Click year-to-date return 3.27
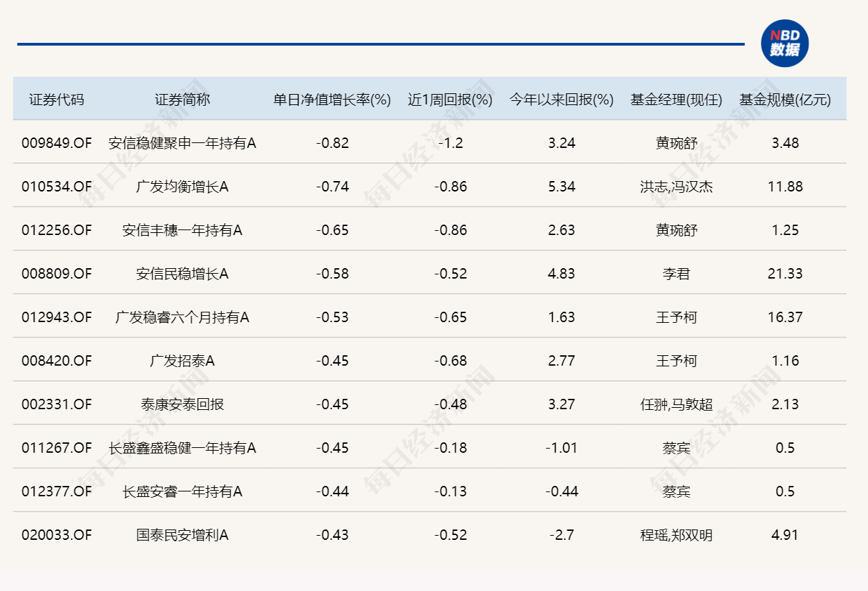This screenshot has height=591, width=868. pos(561,404)
